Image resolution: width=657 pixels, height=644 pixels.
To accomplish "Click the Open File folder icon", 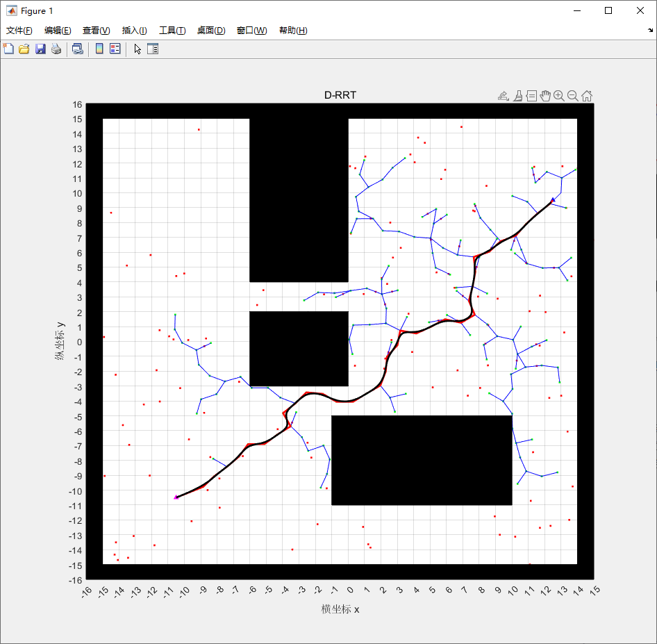I will tap(24, 49).
